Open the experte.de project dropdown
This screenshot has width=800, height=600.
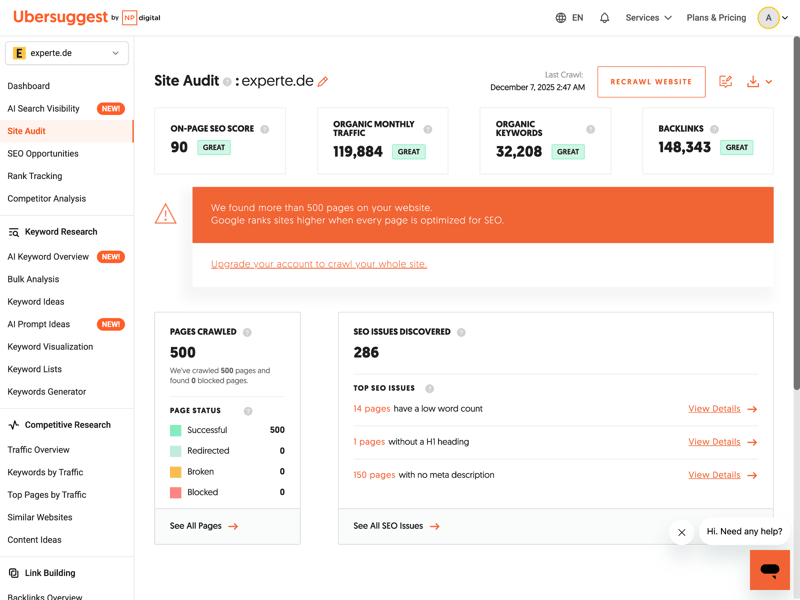67,53
